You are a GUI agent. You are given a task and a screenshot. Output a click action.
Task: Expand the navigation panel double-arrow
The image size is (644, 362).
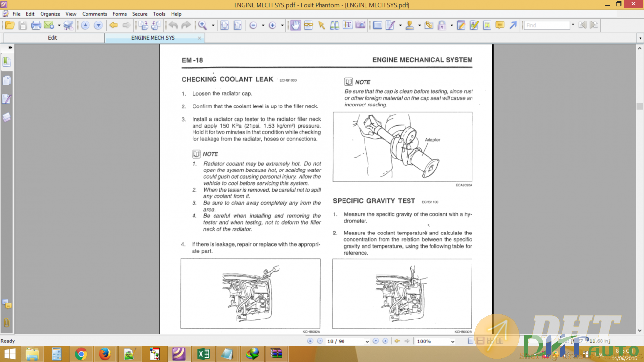click(10, 48)
